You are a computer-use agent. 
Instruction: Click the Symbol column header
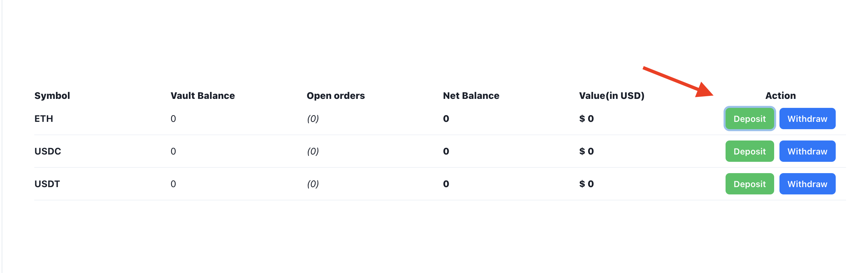coord(52,96)
